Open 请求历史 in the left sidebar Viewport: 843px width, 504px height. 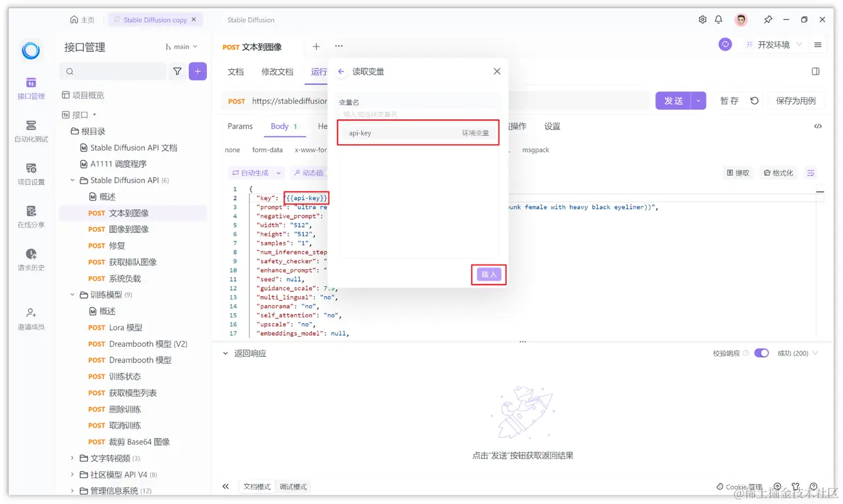31,259
